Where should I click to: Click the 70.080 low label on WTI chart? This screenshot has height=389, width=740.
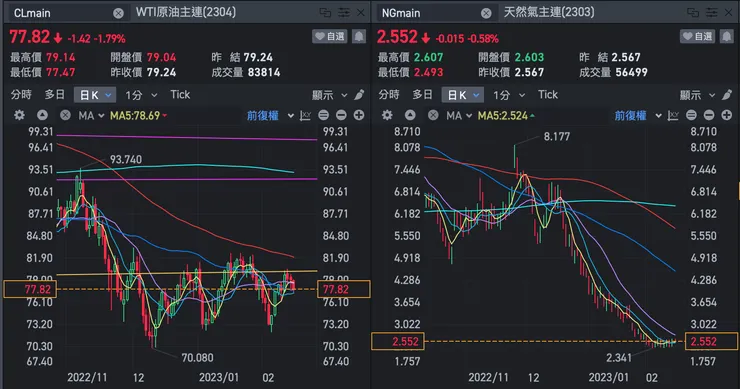[197, 358]
